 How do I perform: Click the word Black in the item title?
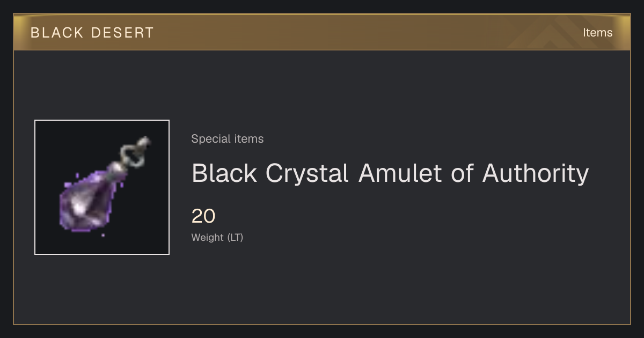224,173
